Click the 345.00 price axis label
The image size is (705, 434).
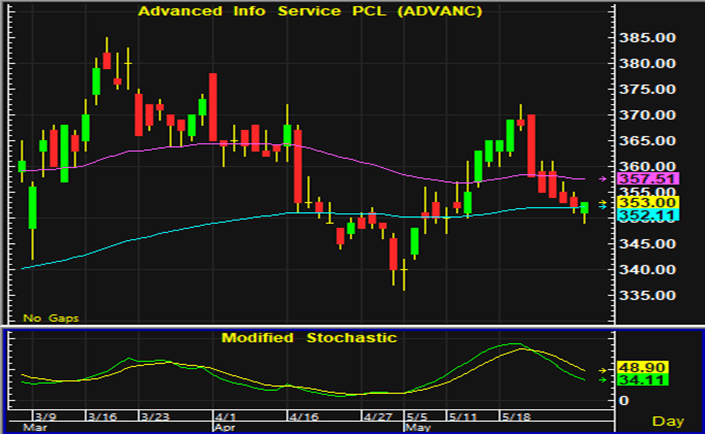click(x=647, y=244)
